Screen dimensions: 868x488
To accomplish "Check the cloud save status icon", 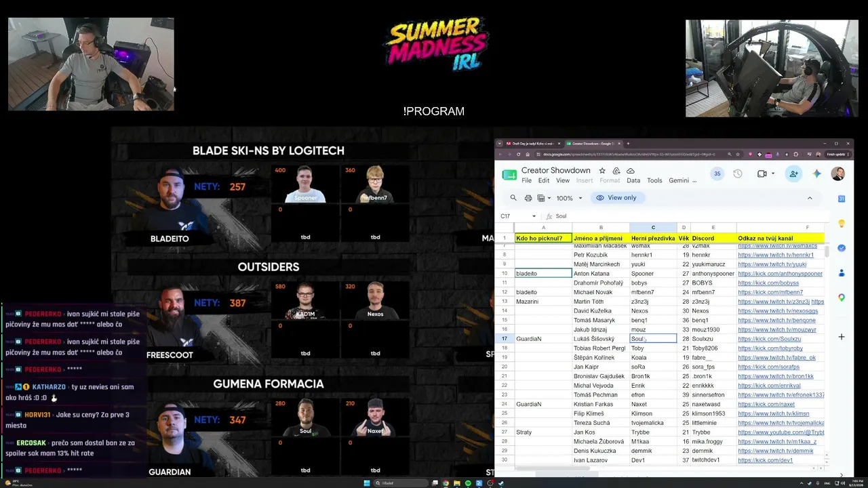I will click(631, 171).
